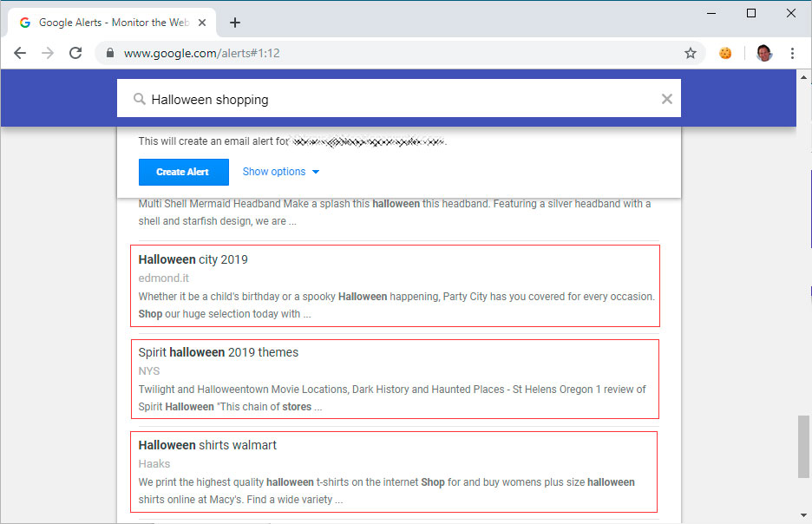Bookmark this page with the star icon

(691, 53)
